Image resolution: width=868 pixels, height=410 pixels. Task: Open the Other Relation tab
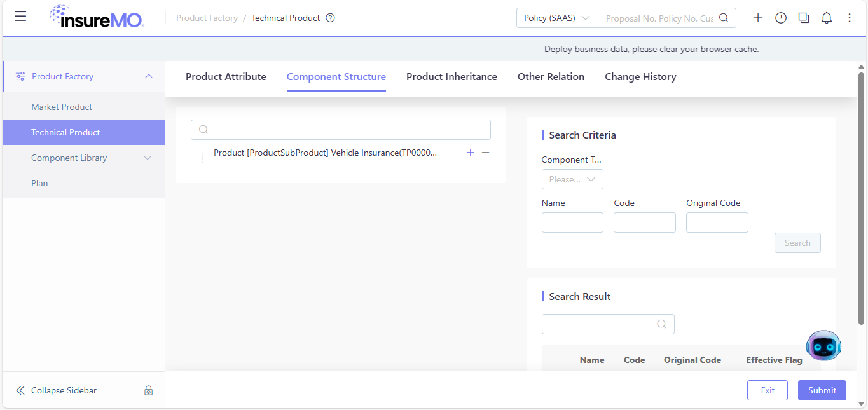pos(551,77)
